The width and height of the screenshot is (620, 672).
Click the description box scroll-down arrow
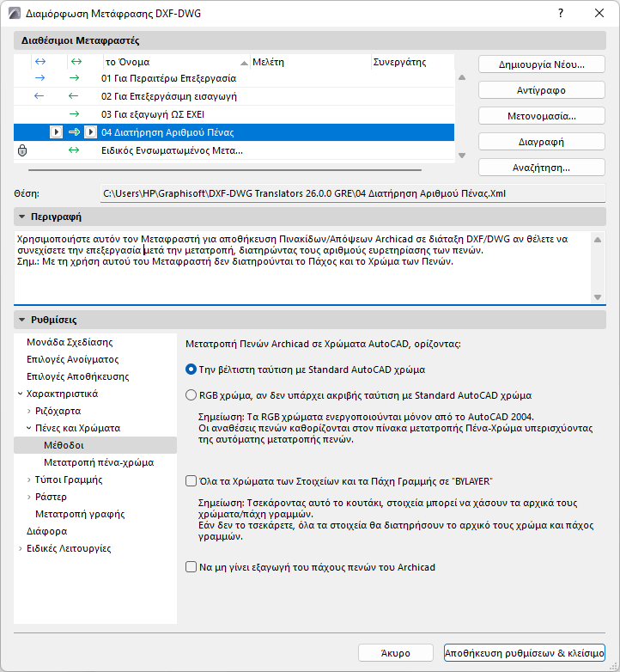598,297
